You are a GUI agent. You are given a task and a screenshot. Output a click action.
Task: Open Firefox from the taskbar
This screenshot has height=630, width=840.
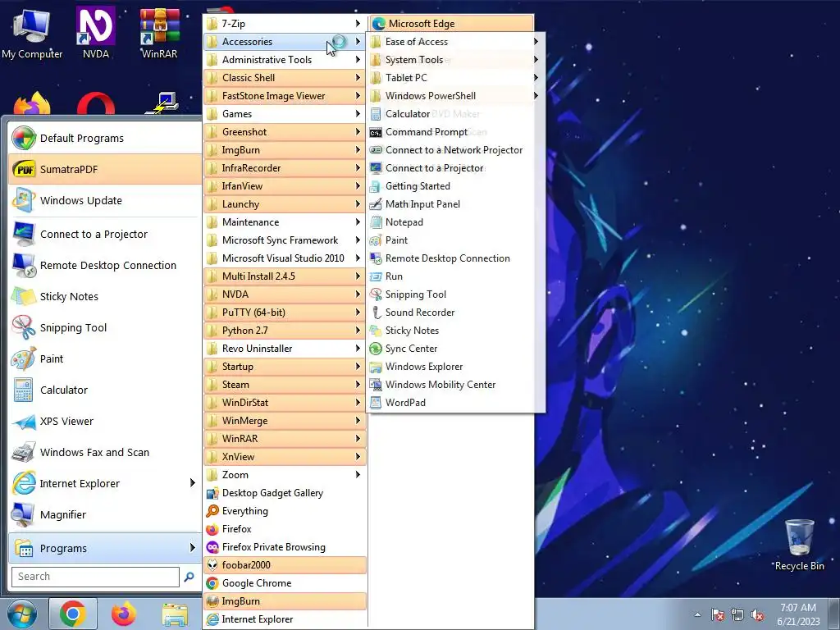(x=124, y=614)
